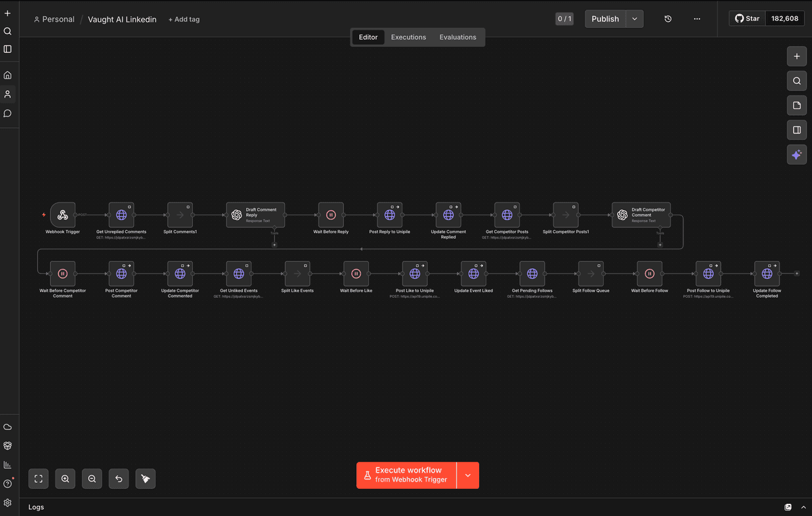Open the Evaluations tab
Image resolution: width=812 pixels, height=516 pixels.
457,37
